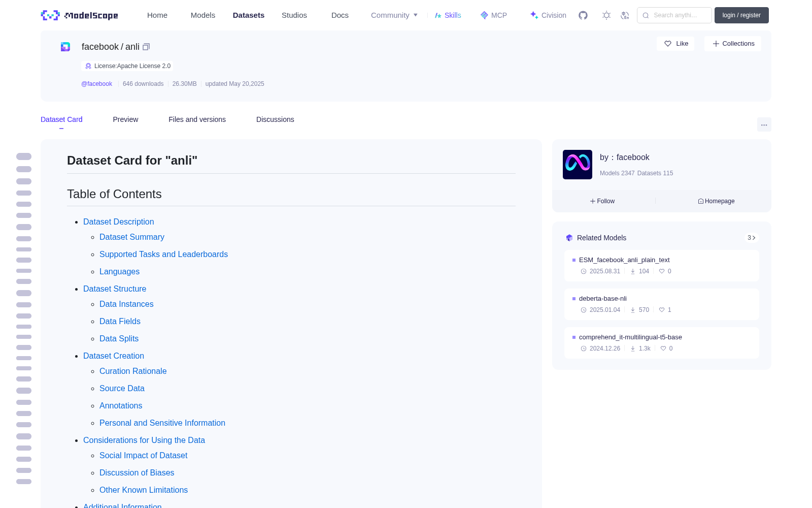Open the Docs navigation item

click(x=340, y=15)
